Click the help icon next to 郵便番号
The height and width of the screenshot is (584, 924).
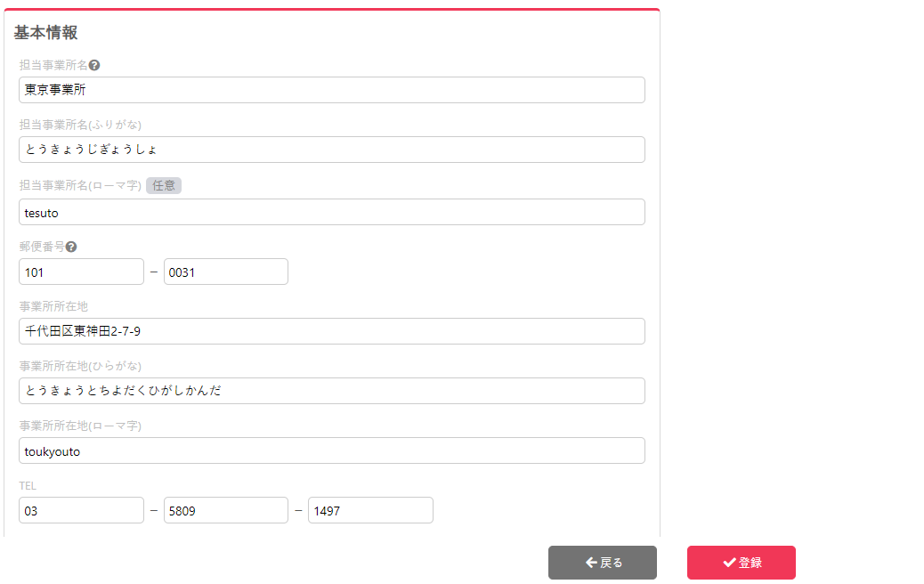(x=71, y=247)
